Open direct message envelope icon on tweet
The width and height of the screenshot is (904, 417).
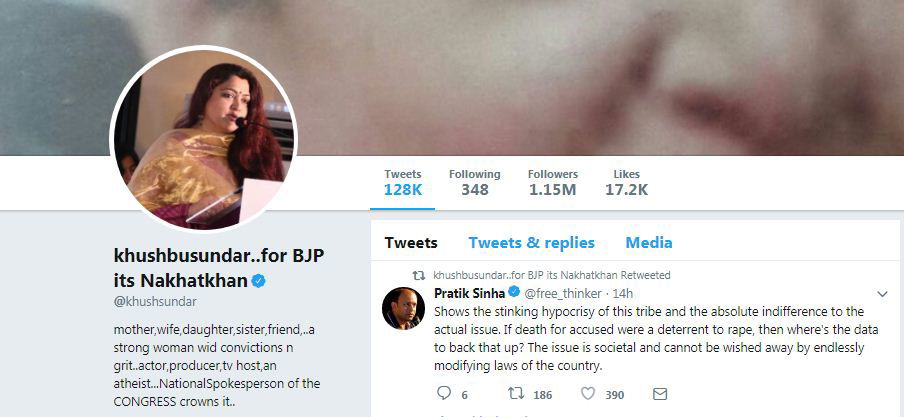(x=660, y=394)
